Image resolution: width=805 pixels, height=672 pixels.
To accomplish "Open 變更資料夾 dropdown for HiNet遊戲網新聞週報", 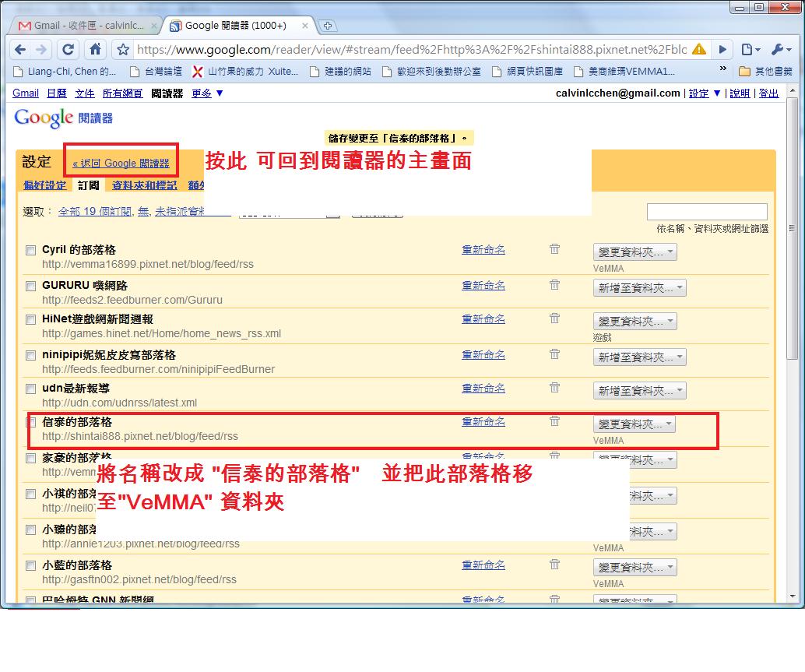I will pos(635,322).
